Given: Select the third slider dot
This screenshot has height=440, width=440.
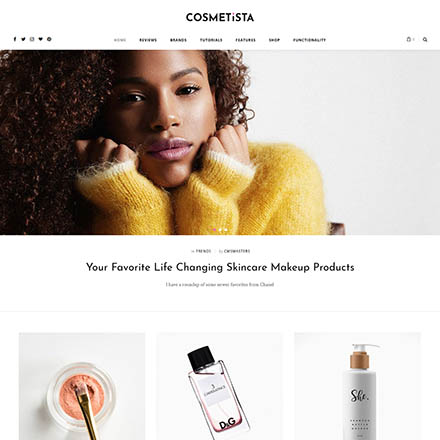Looking at the screenshot, I should tap(226, 230).
